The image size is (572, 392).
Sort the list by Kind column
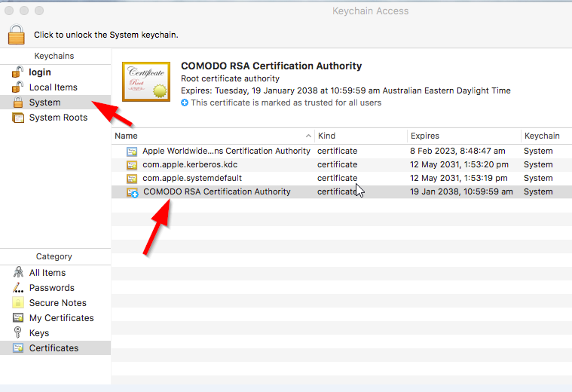[361, 136]
